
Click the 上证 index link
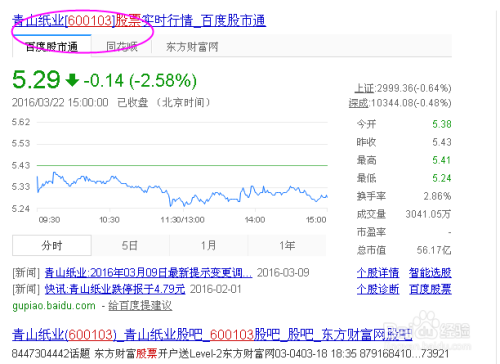pyautogui.click(x=364, y=88)
